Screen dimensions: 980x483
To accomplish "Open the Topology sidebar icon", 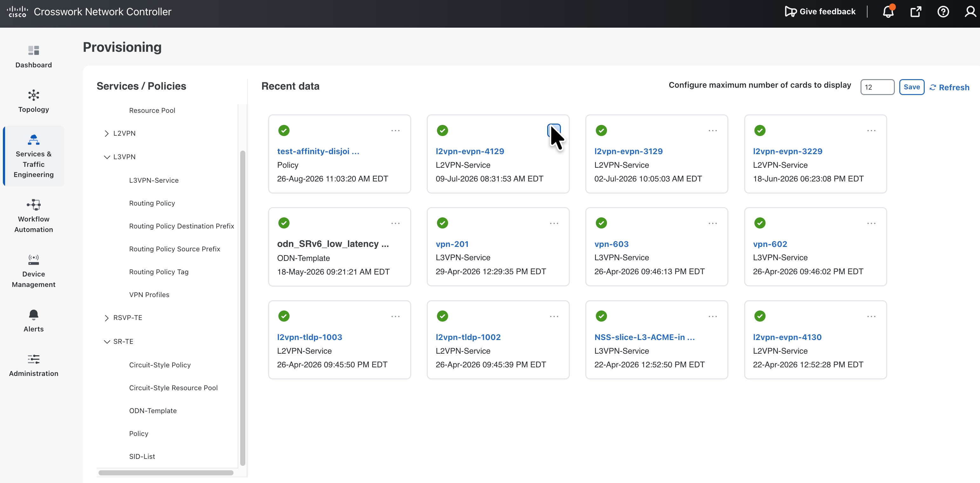I will coord(33,95).
